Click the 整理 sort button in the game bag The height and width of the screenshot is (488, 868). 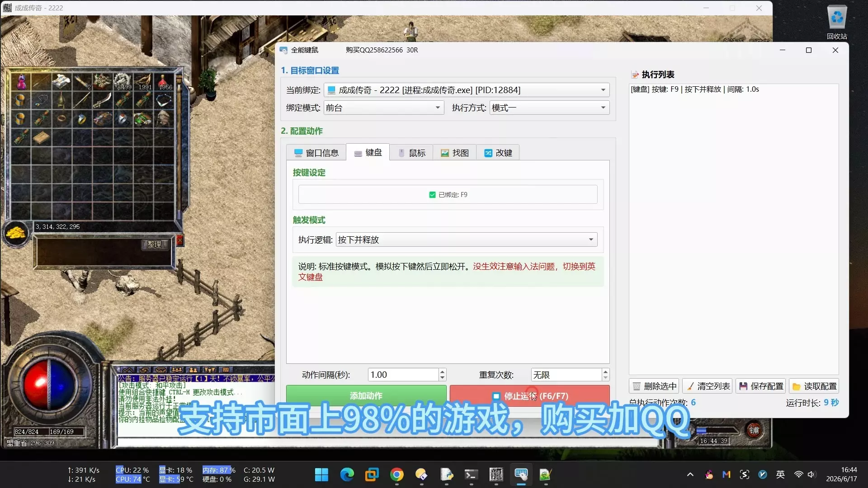point(155,244)
